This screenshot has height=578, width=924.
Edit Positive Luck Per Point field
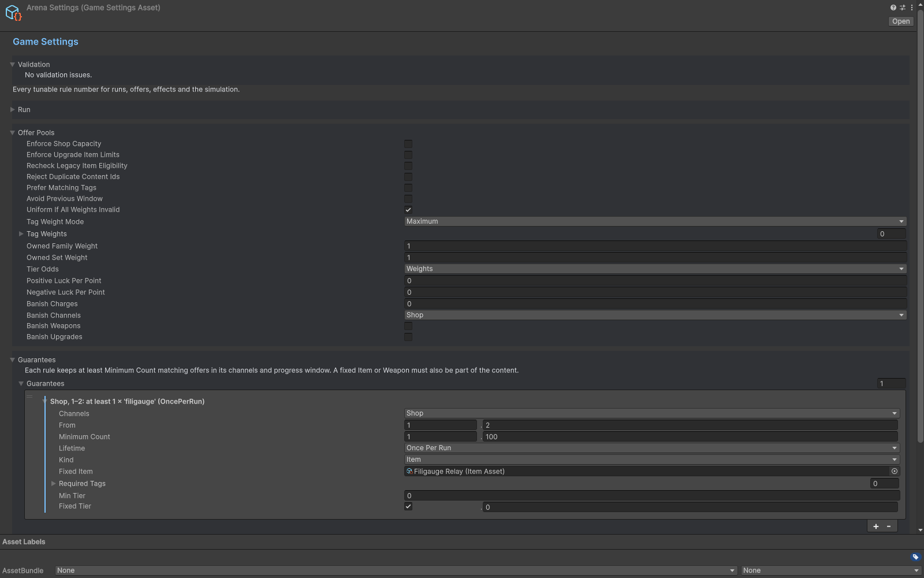coord(655,281)
